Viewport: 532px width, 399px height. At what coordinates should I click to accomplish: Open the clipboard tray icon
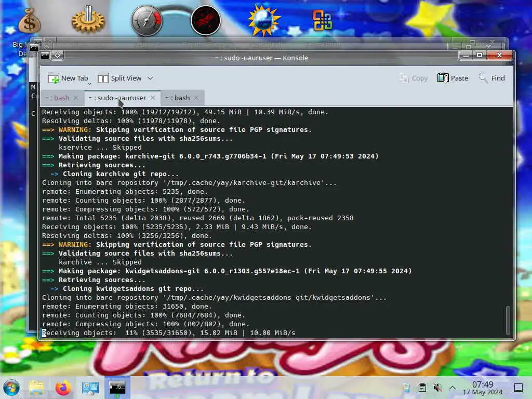(422, 388)
